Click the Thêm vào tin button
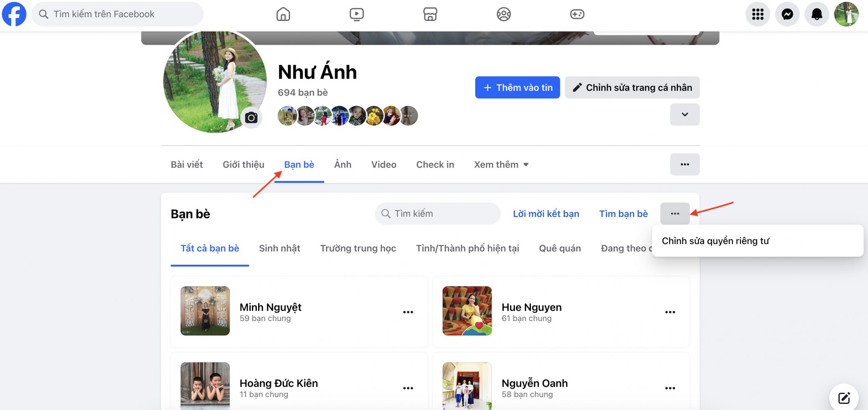 coord(517,87)
